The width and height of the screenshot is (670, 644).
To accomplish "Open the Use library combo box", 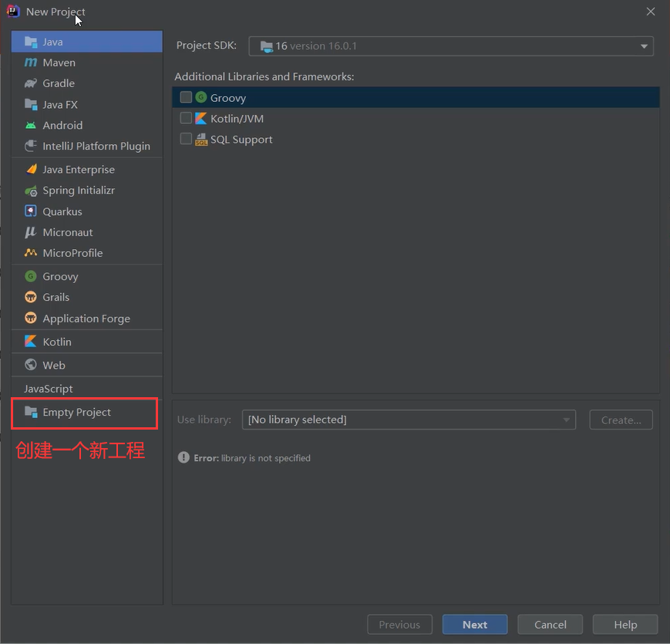I will click(409, 420).
